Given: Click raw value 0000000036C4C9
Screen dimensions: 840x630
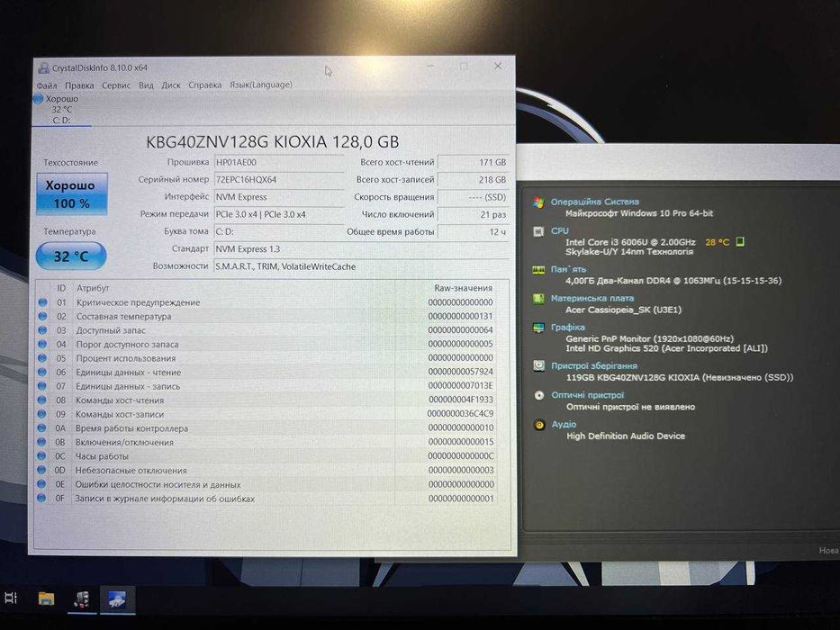Looking at the screenshot, I should 461,414.
